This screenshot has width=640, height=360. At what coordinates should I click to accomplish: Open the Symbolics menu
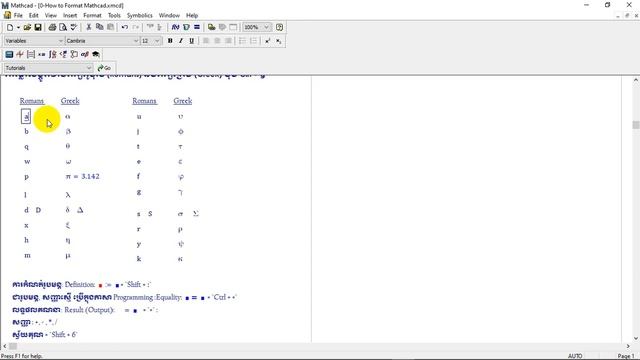click(140, 16)
